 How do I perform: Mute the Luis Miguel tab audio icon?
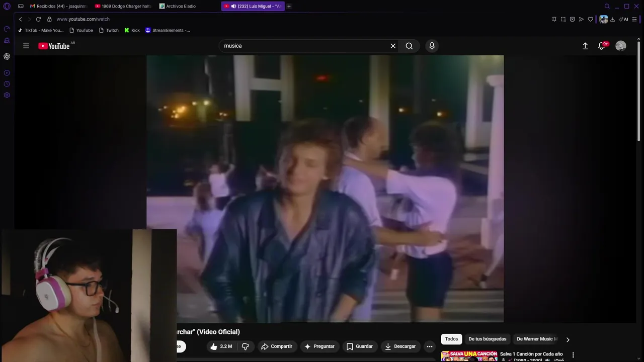point(233,6)
